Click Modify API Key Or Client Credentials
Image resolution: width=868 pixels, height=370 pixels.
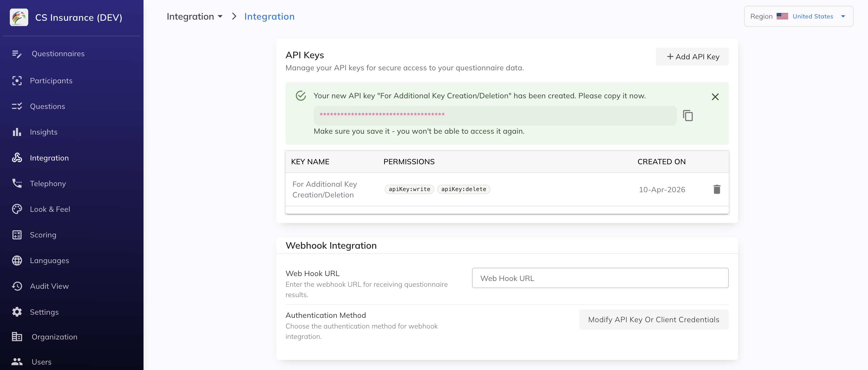653,320
